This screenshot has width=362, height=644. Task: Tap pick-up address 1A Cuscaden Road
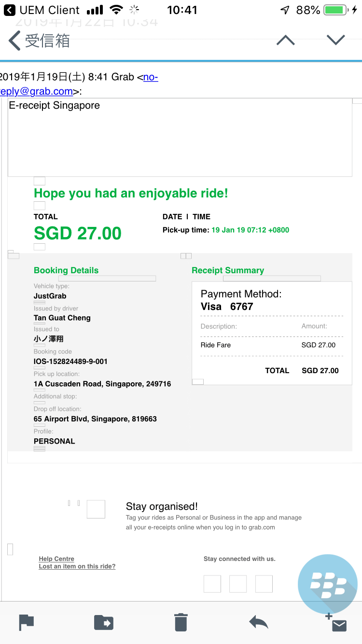click(x=102, y=384)
